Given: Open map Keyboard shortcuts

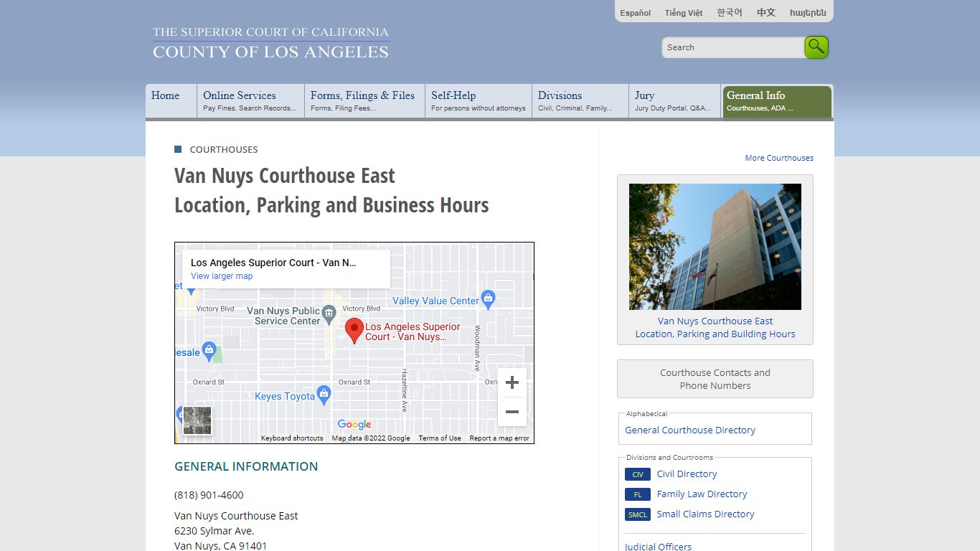Looking at the screenshot, I should coord(292,438).
